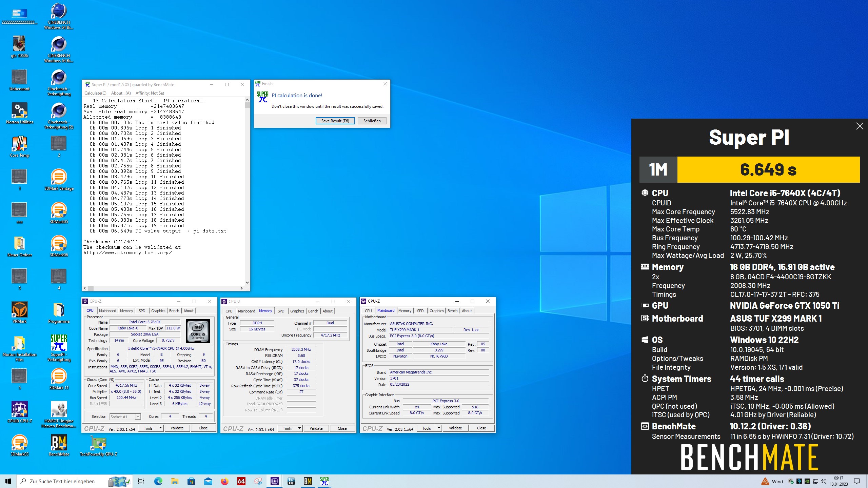Switch to Graphics tab in CPU-Z Mainboard window
The width and height of the screenshot is (868, 488).
436,311
